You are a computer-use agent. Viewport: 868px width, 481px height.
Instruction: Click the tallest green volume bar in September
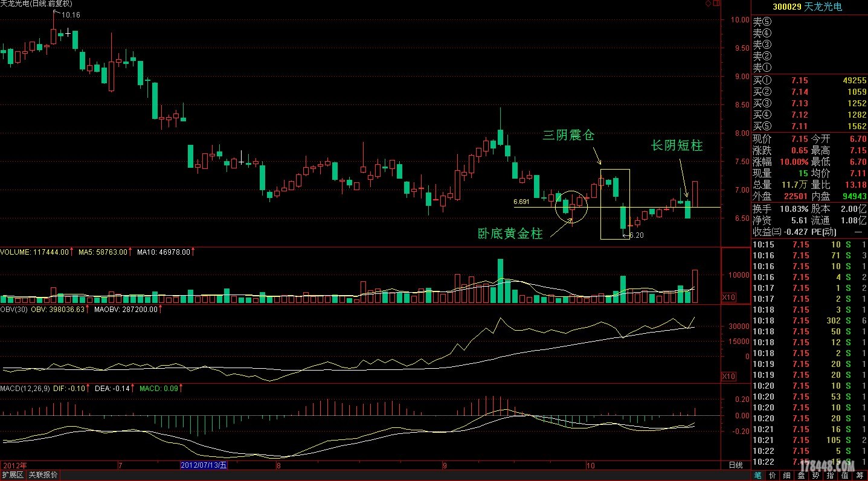[500, 281]
